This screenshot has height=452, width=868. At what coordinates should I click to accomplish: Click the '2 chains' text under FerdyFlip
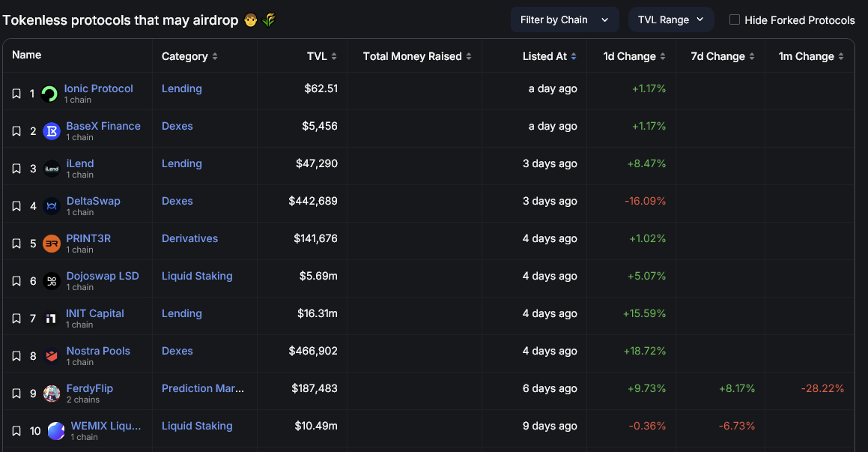[x=83, y=400]
